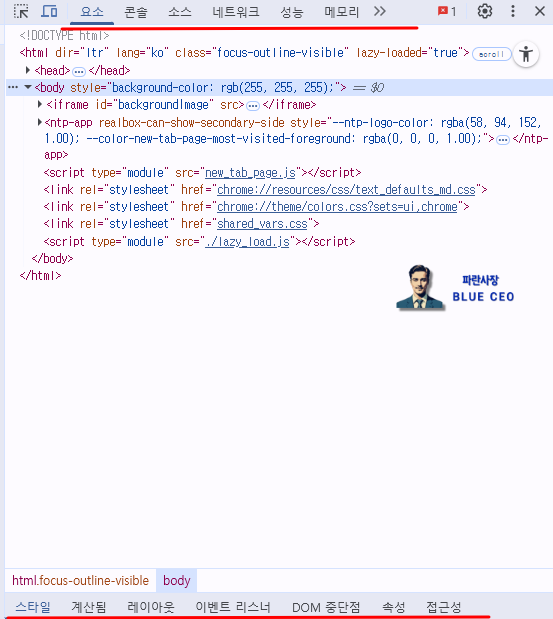Click the body breadcrumb

coord(176,580)
